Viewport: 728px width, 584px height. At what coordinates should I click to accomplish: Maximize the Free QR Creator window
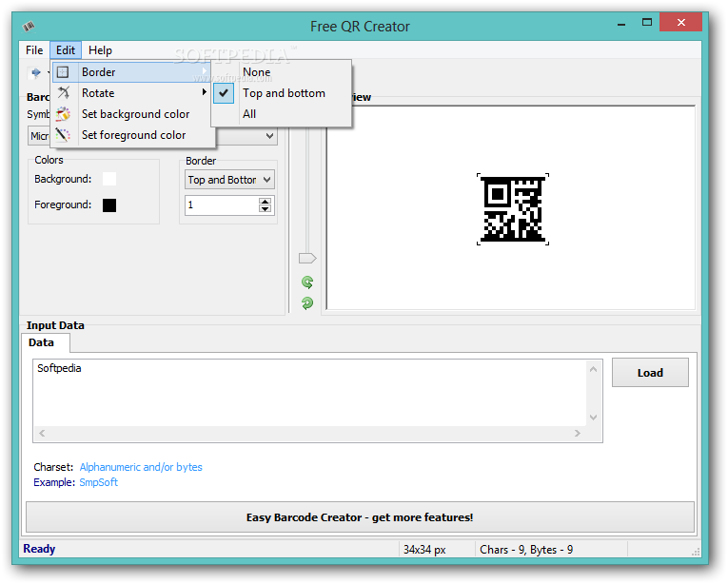(x=647, y=22)
